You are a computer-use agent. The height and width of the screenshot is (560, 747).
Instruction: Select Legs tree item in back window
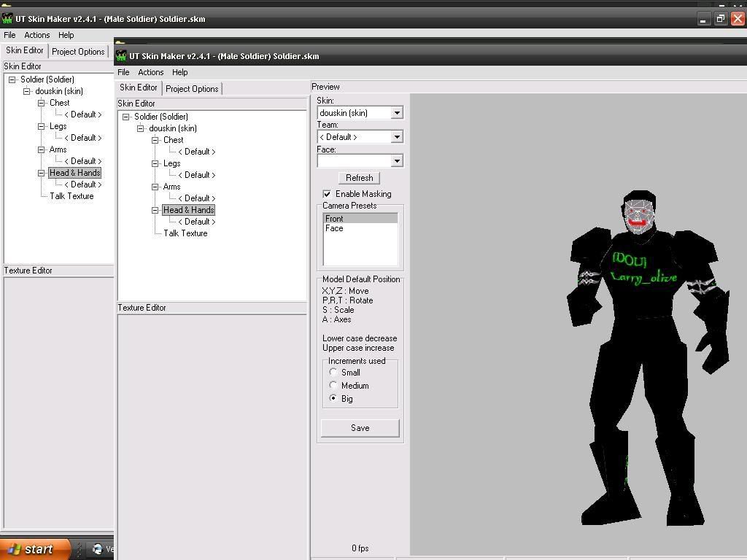tap(58, 126)
